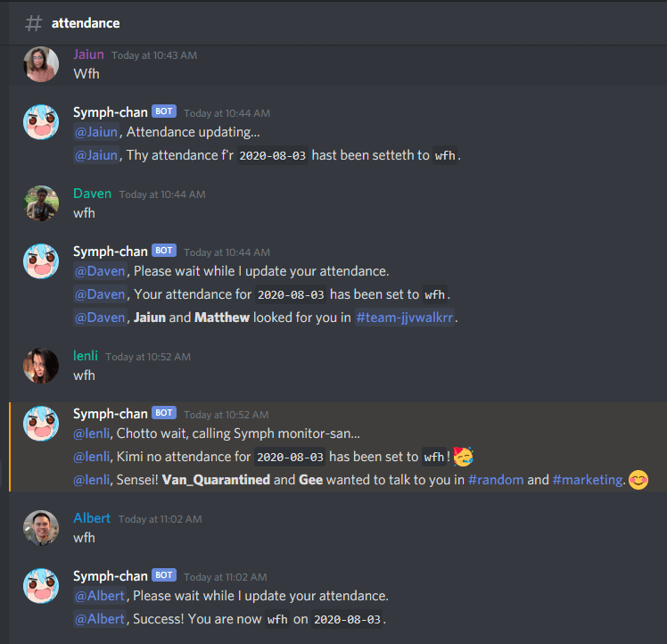Image resolution: width=667 pixels, height=644 pixels.
Task: Click the Symph-chan username at 10:44 replying to Jaiun
Action: click(111, 112)
